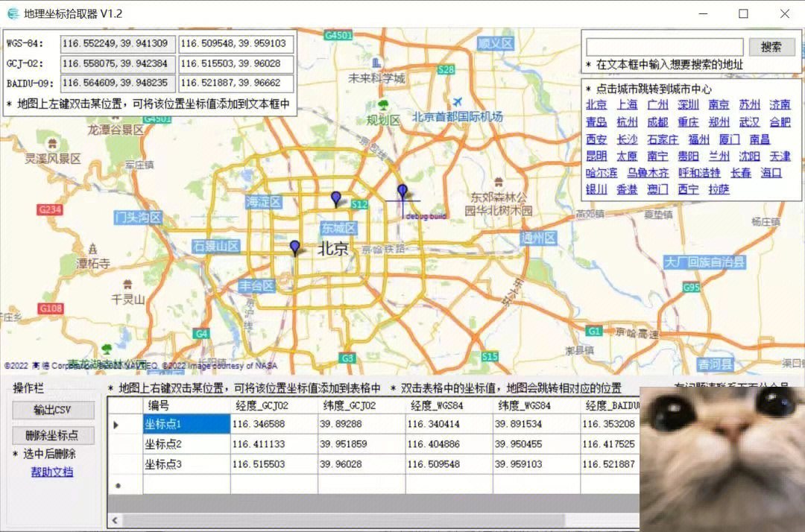The height and width of the screenshot is (532, 805).
Task: Click the row selector arrow for 坐标点1
Action: 116,425
